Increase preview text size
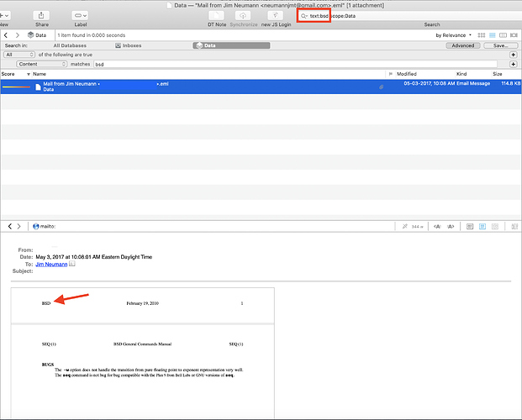Image resolution: width=522 pixels, height=420 pixels. coord(451,226)
